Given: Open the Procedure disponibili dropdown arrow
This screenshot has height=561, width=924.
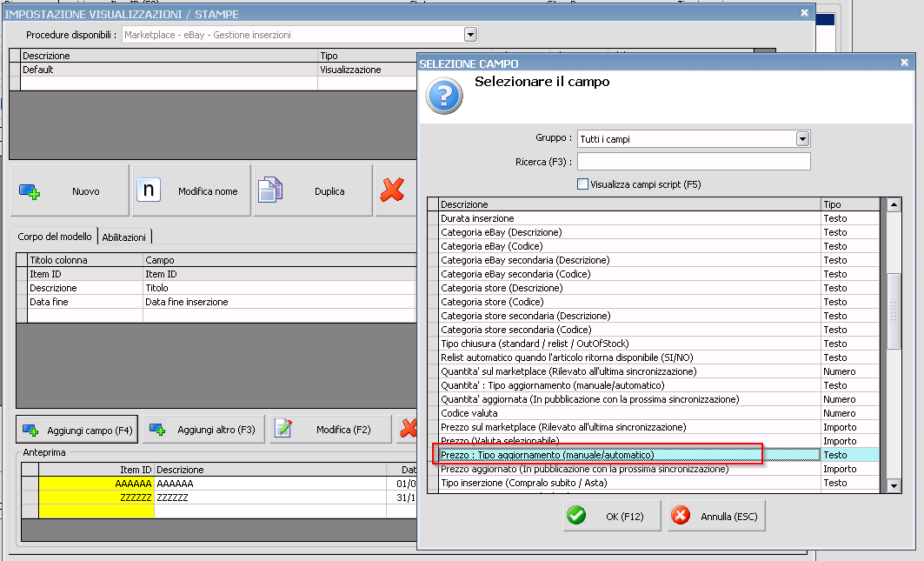Looking at the screenshot, I should pyautogui.click(x=470, y=34).
